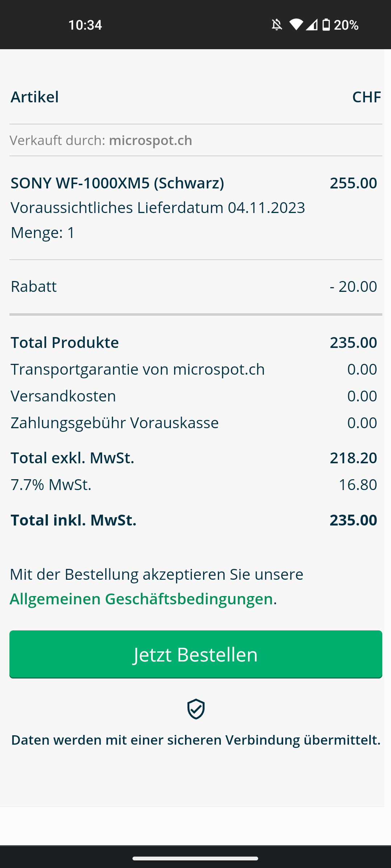This screenshot has width=391, height=868.
Task: Tap the microspot.ch seller name
Action: (150, 140)
